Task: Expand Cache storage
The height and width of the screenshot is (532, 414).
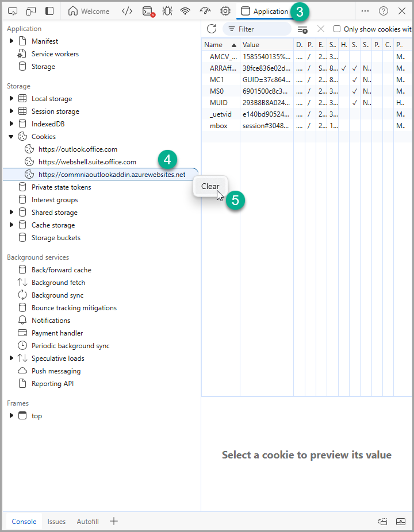Action: tap(11, 225)
